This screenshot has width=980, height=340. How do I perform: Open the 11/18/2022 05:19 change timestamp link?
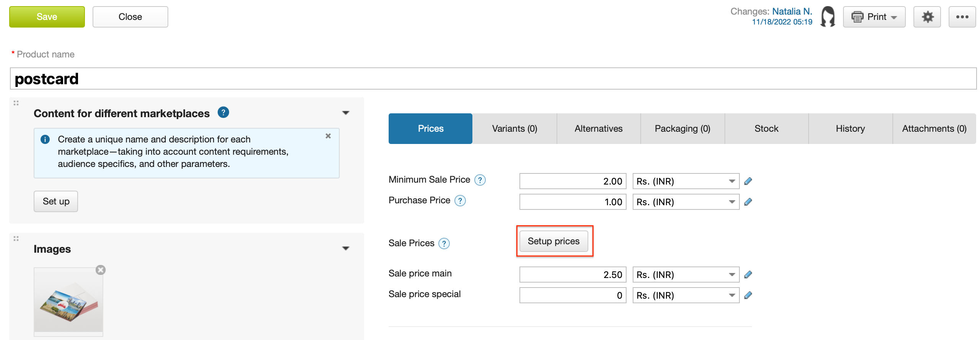pos(782,22)
